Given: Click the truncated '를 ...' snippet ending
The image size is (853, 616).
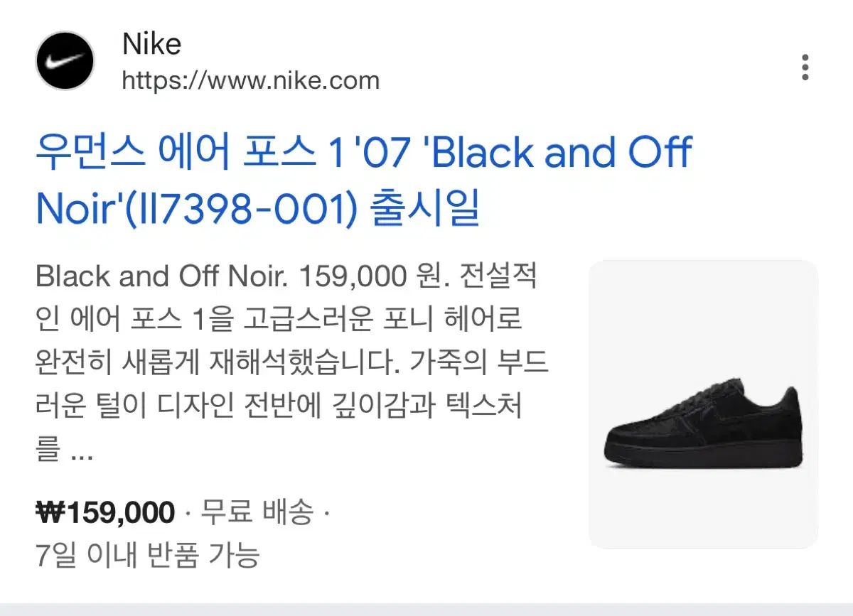Looking at the screenshot, I should (x=64, y=450).
